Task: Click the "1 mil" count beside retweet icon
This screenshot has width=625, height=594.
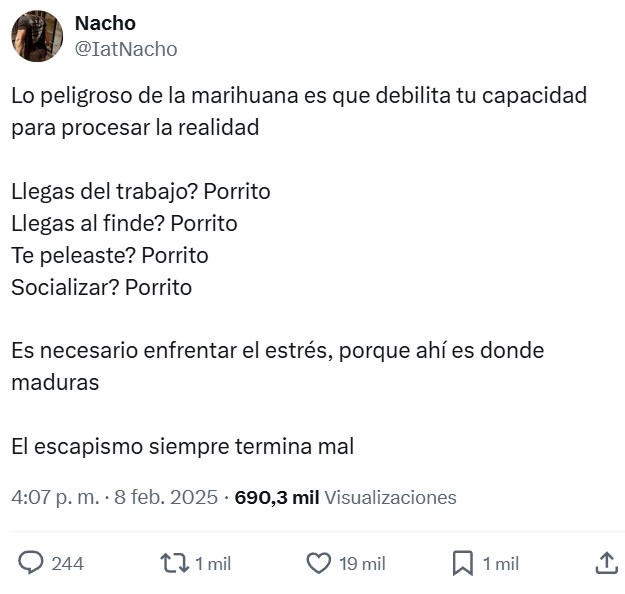Action: tap(212, 564)
